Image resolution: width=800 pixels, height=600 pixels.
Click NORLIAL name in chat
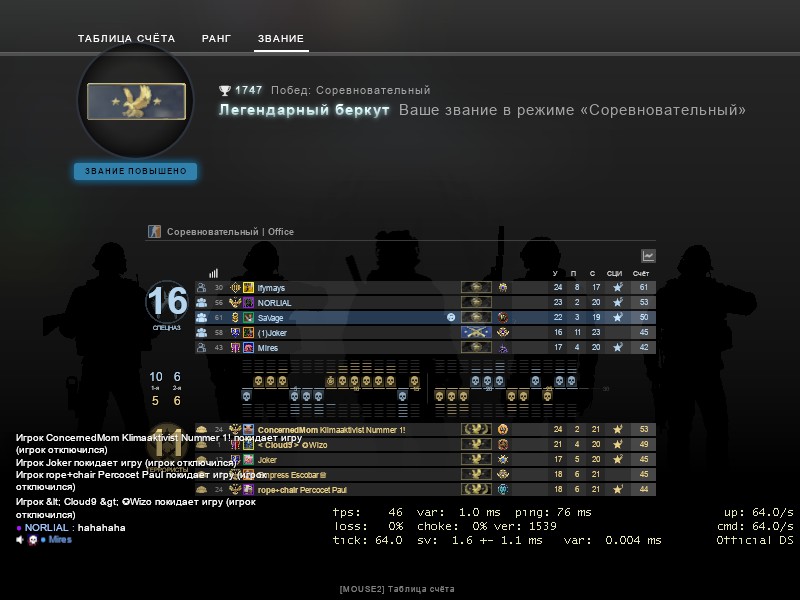[x=46, y=528]
